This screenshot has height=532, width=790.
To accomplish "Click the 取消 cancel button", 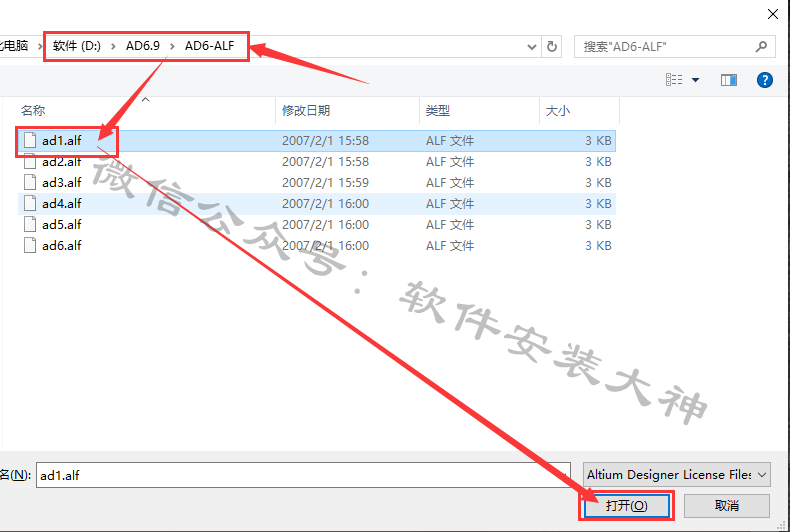I will point(727,505).
